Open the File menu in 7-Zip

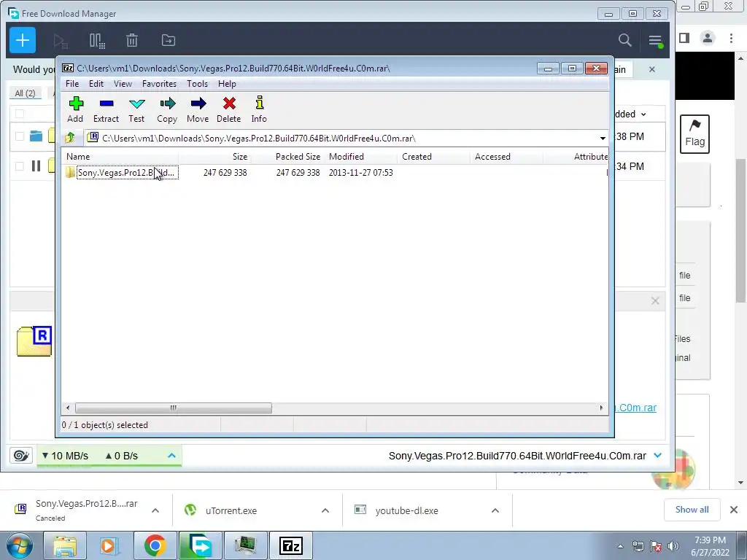(x=72, y=84)
